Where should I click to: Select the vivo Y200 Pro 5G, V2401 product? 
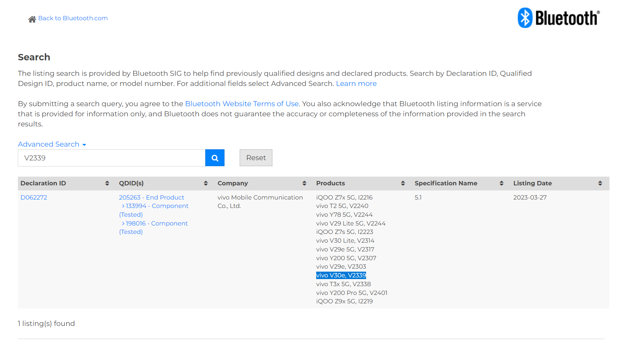tap(352, 293)
